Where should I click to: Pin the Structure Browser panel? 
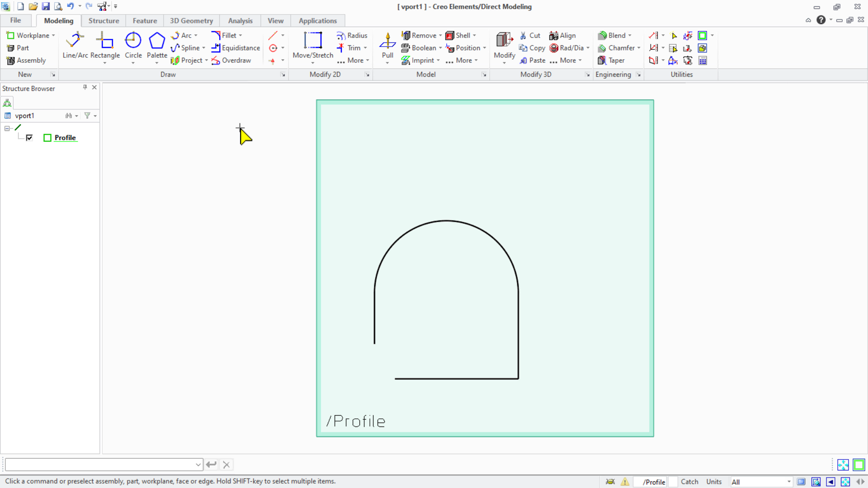coord(85,87)
